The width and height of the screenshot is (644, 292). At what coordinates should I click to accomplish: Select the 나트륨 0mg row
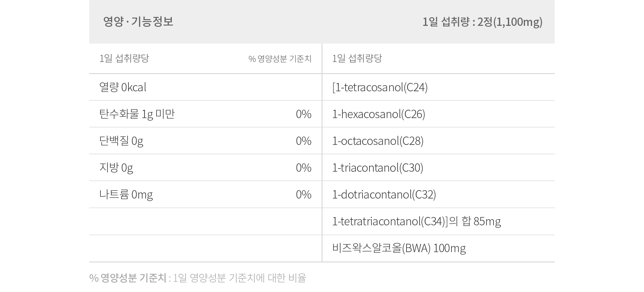point(205,194)
